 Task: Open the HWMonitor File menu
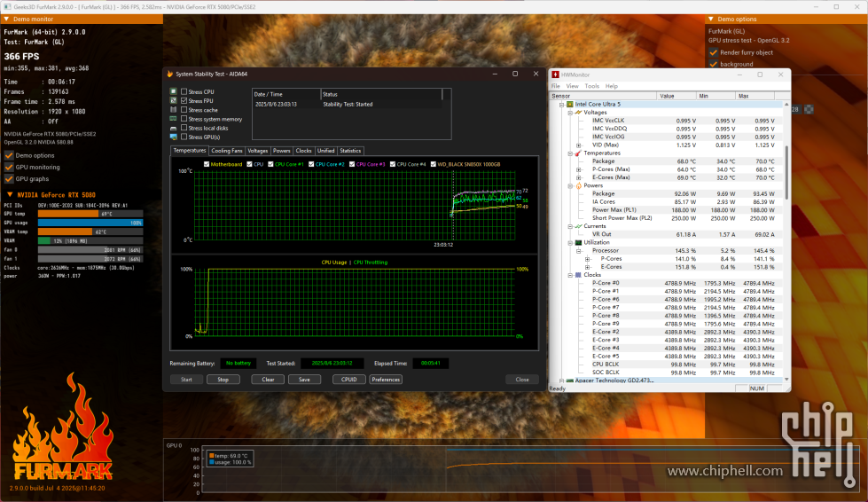point(555,86)
